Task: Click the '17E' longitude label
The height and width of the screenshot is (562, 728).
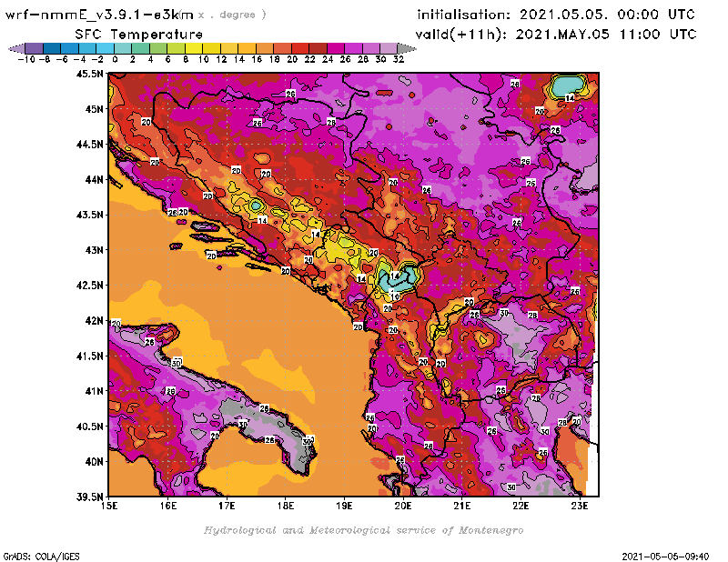Action: 227,506
